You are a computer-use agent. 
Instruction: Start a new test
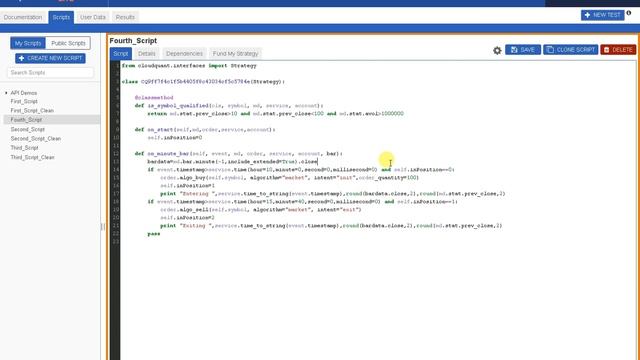coord(602,15)
